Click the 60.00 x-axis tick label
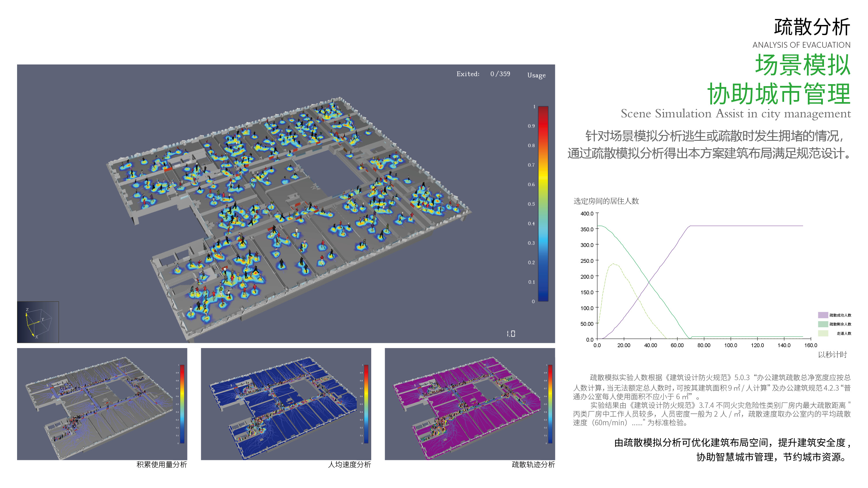Viewport: 868px width, 488px height. [677, 345]
